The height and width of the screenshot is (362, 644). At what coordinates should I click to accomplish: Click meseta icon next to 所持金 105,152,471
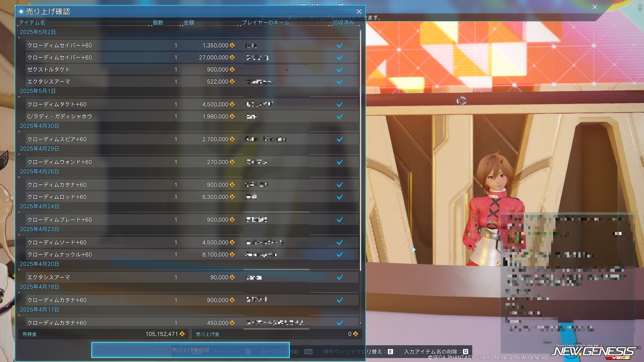click(x=182, y=334)
